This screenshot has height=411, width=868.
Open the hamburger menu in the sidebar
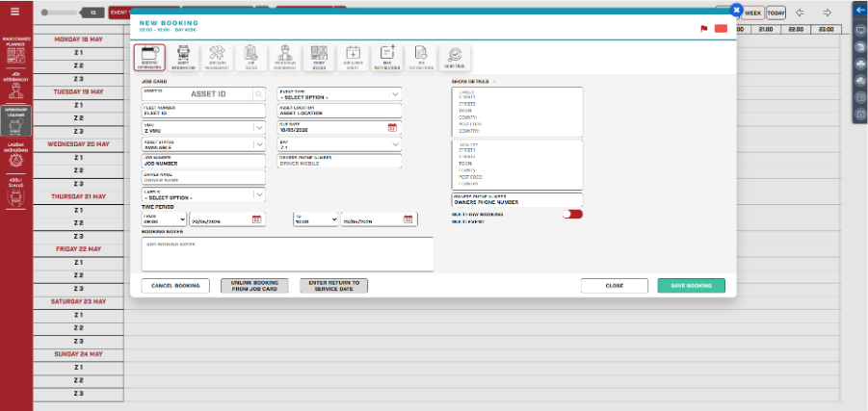tap(15, 11)
